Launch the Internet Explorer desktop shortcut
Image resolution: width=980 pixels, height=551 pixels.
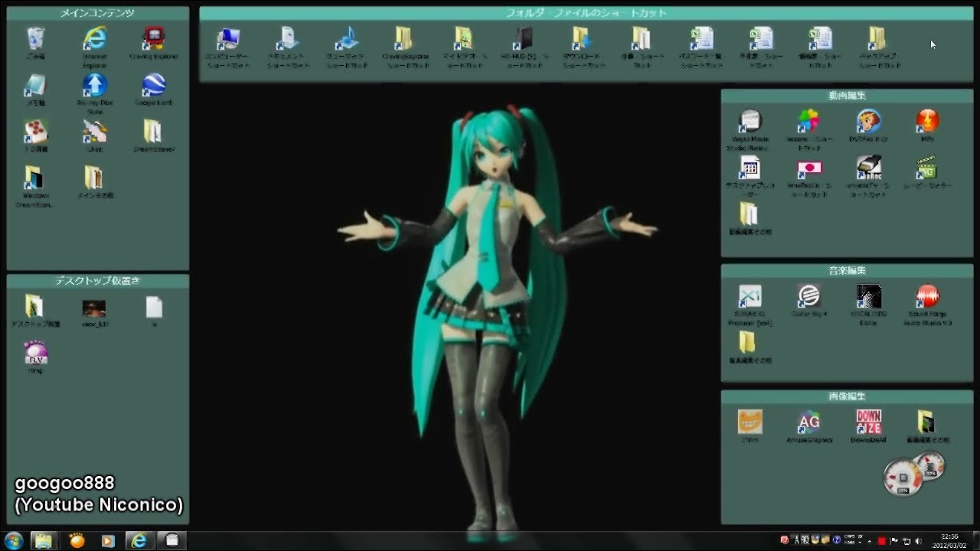[95, 38]
